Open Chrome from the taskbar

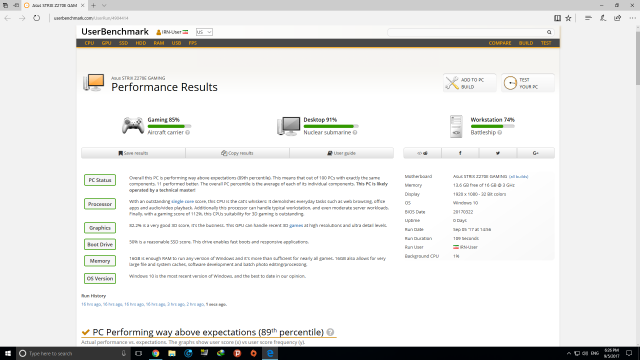156,353
